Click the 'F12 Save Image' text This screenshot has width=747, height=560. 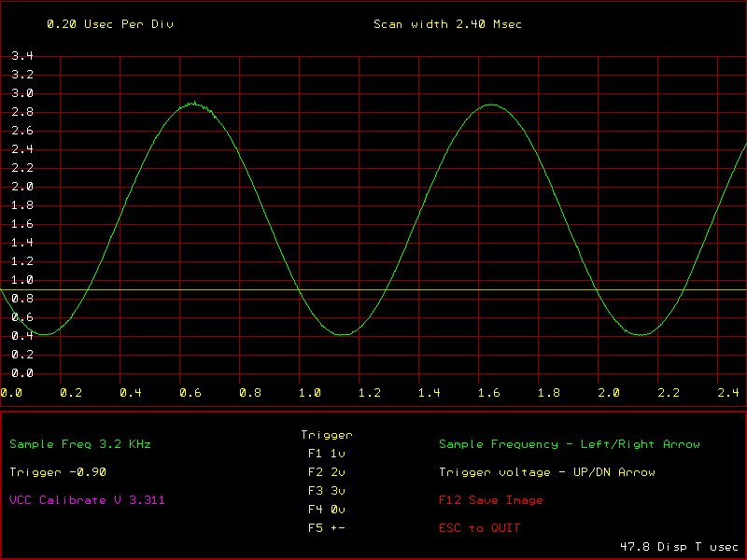tap(491, 500)
